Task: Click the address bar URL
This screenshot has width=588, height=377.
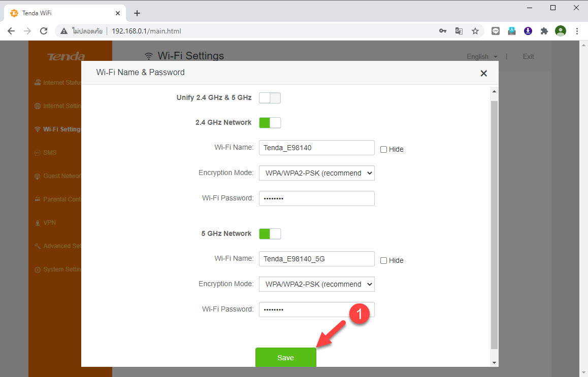Action: click(146, 31)
